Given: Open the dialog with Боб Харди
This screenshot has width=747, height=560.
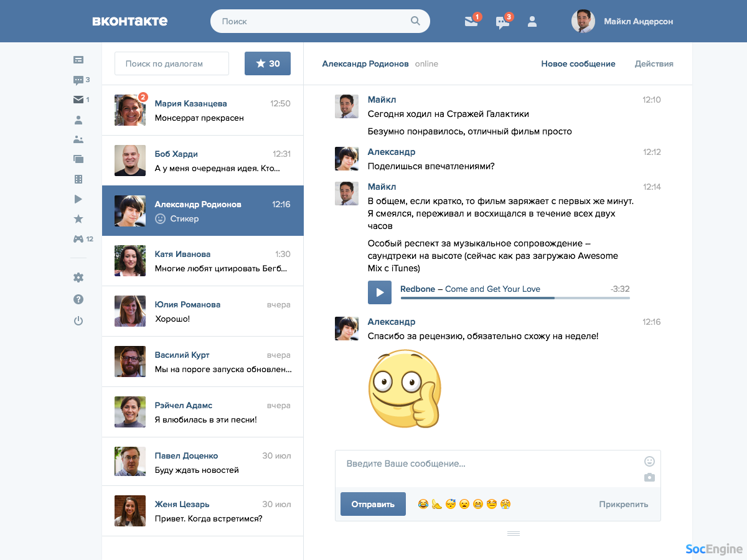Looking at the screenshot, I should tap(202, 161).
